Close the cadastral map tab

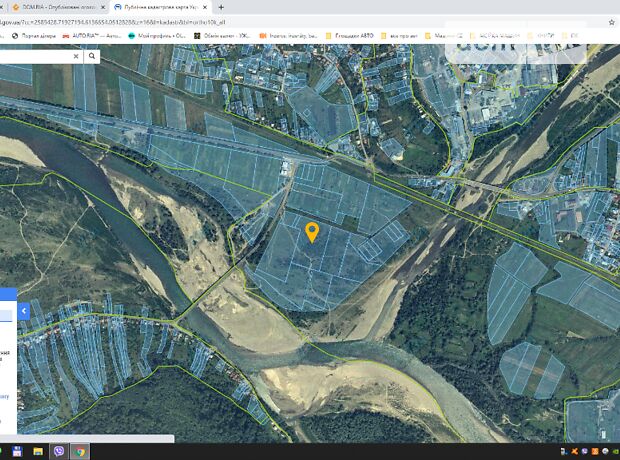[x=205, y=7]
